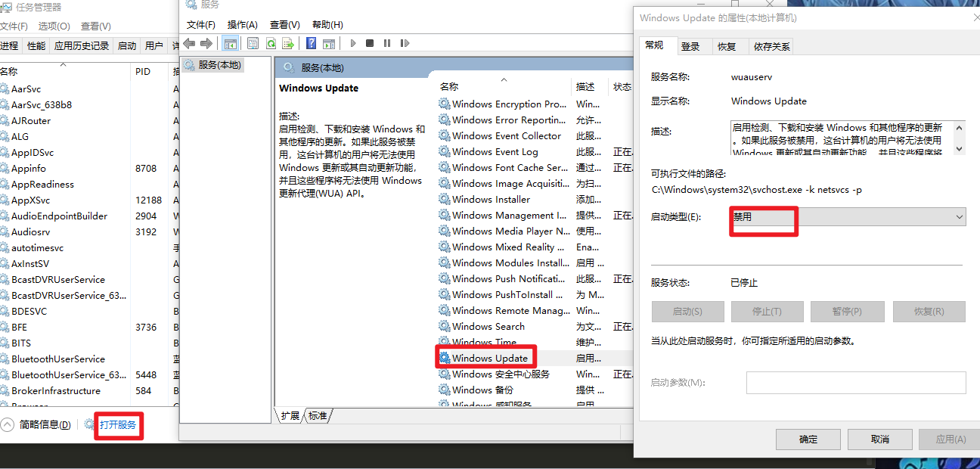Viewport: 980px width, 469px height.
Task: Click 打开服务 link in Task Manager
Action: pos(118,425)
